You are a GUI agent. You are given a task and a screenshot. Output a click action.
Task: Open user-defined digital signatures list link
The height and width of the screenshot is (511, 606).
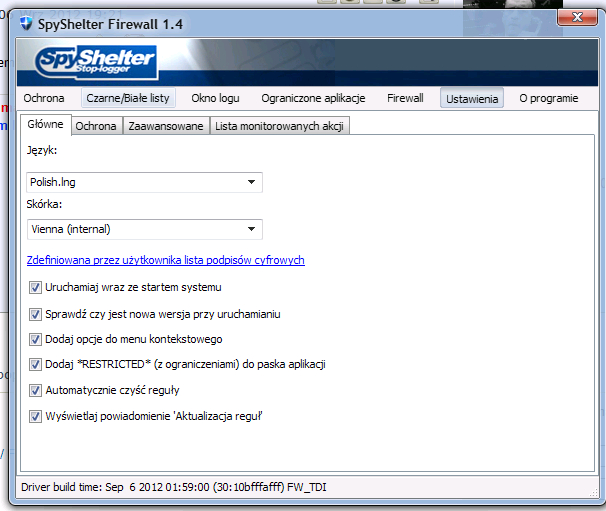pos(165,260)
